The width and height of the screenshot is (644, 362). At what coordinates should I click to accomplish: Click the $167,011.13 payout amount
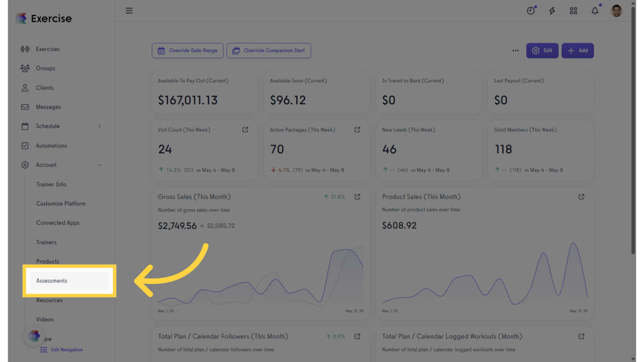click(188, 100)
